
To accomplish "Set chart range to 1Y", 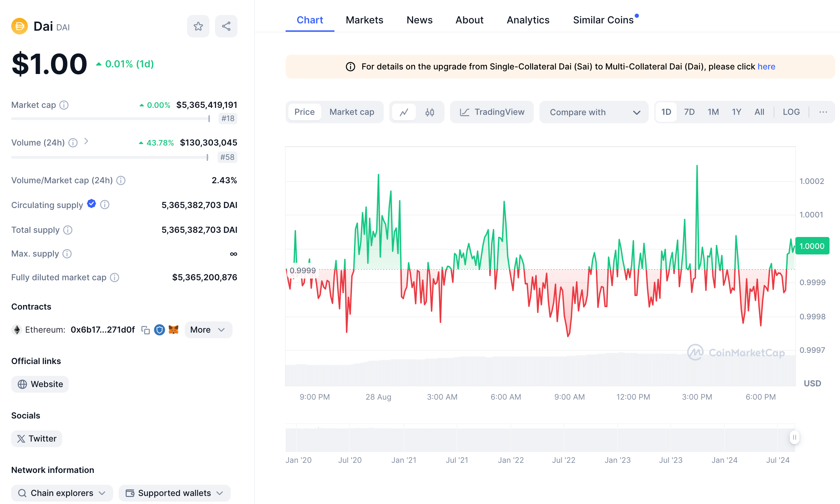I will (737, 112).
